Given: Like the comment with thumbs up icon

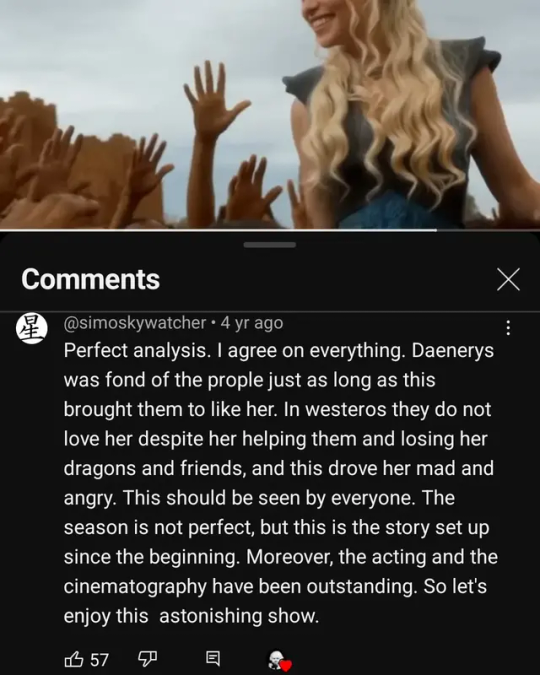Looking at the screenshot, I should tap(74, 659).
